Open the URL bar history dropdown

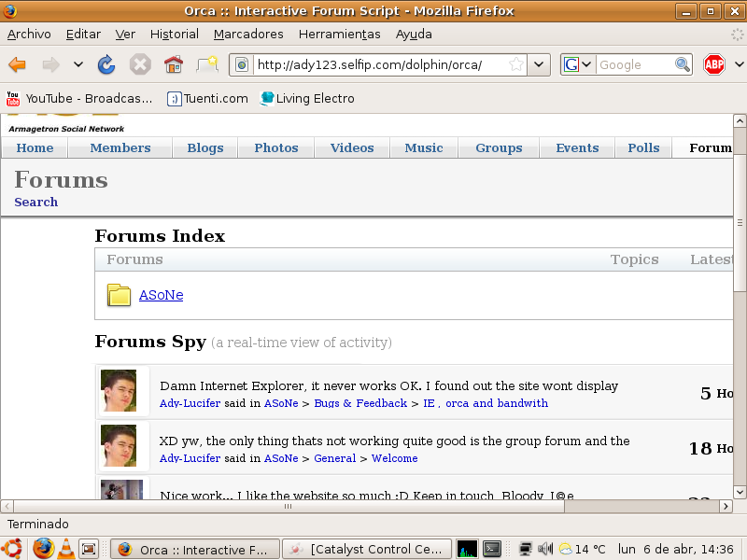[539, 64]
